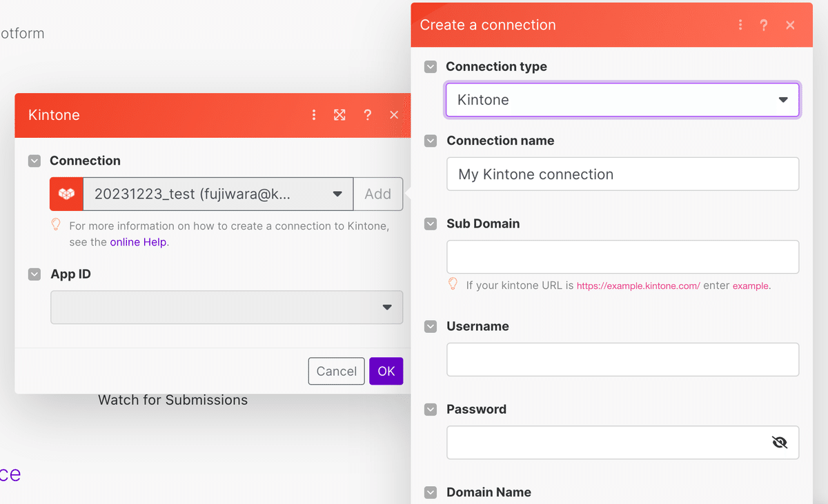Collapse the App ID field toggle
Viewport: 828px width, 504px height.
coord(34,274)
